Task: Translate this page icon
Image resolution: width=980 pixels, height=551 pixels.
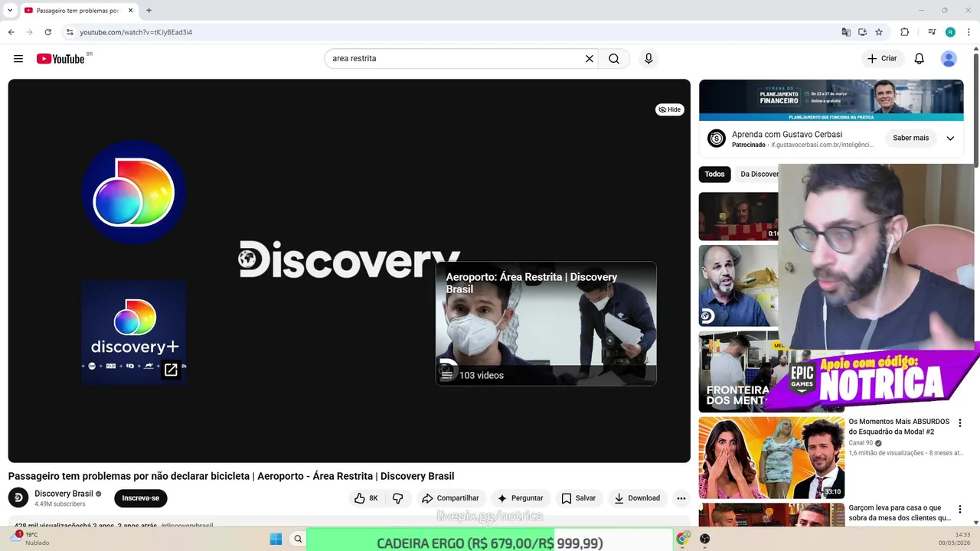Action: (x=846, y=32)
